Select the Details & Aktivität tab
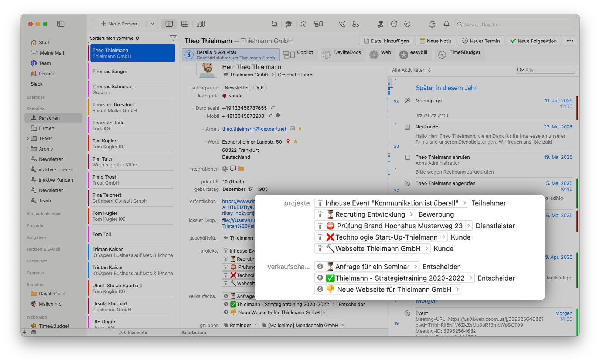This screenshot has width=600, height=364. [231, 55]
